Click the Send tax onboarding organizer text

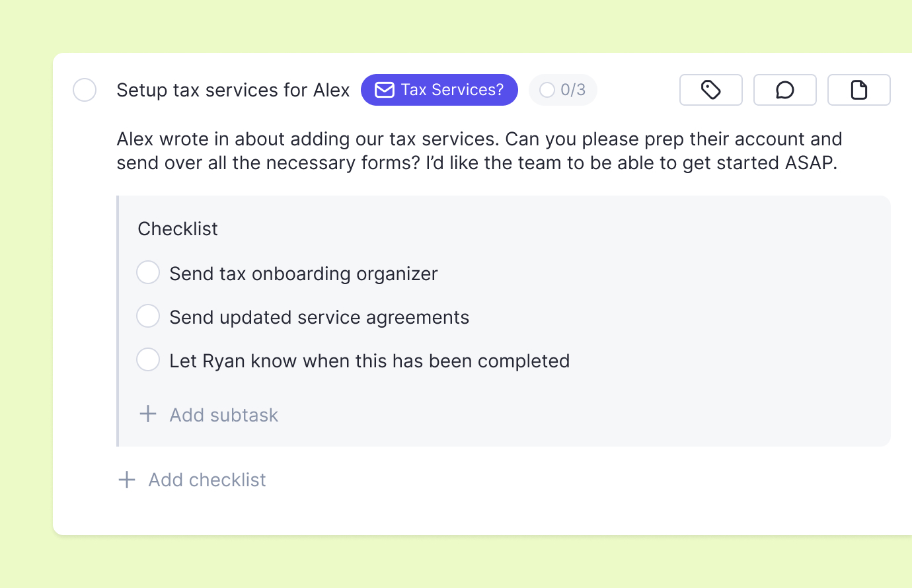pos(303,274)
